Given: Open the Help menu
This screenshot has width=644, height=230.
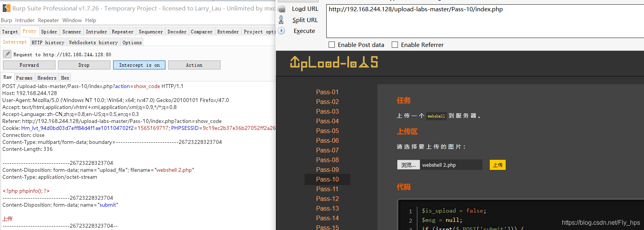Looking at the screenshot, I should click(x=91, y=20).
